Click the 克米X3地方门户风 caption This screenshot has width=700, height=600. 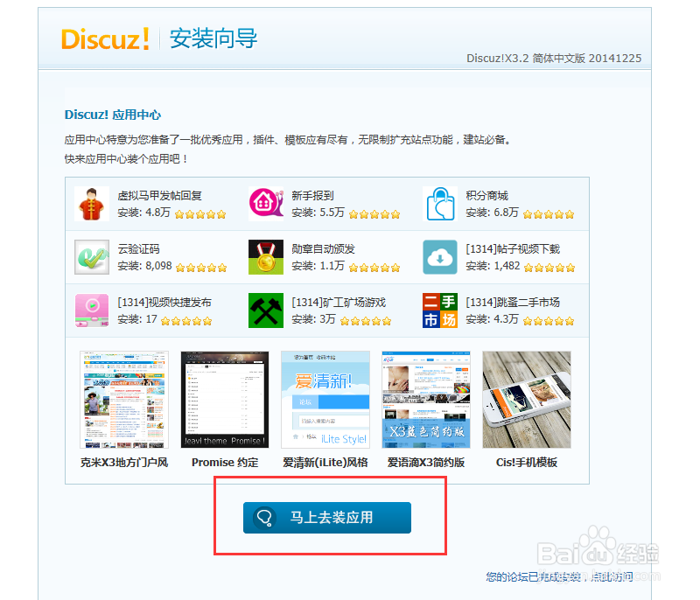[124, 463]
